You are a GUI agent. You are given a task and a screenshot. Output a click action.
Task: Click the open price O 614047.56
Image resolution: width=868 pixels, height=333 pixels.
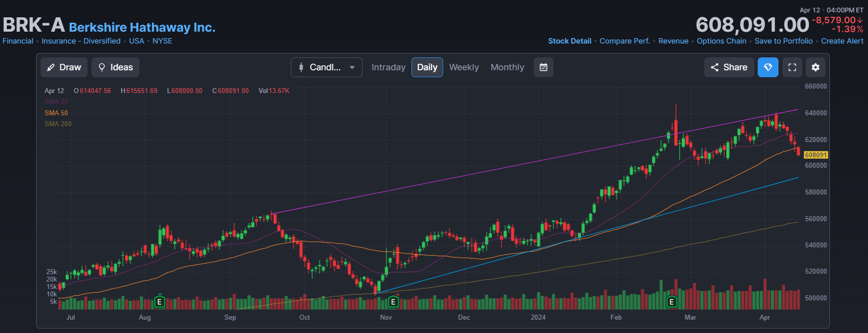coord(92,91)
